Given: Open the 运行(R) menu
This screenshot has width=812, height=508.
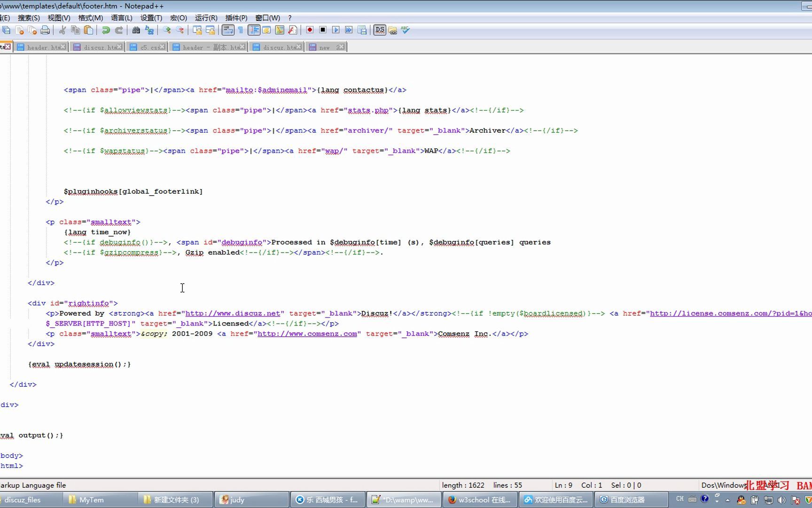Looking at the screenshot, I should (206, 18).
